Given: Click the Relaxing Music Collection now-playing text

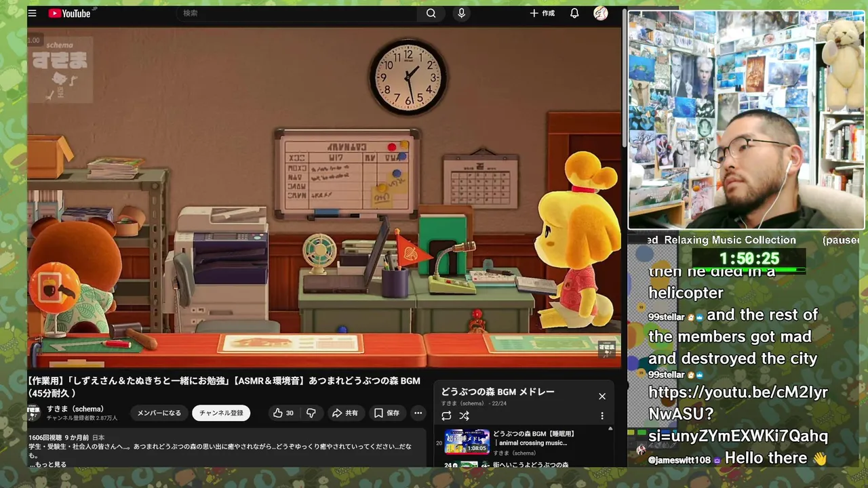Looking at the screenshot, I should [730, 240].
